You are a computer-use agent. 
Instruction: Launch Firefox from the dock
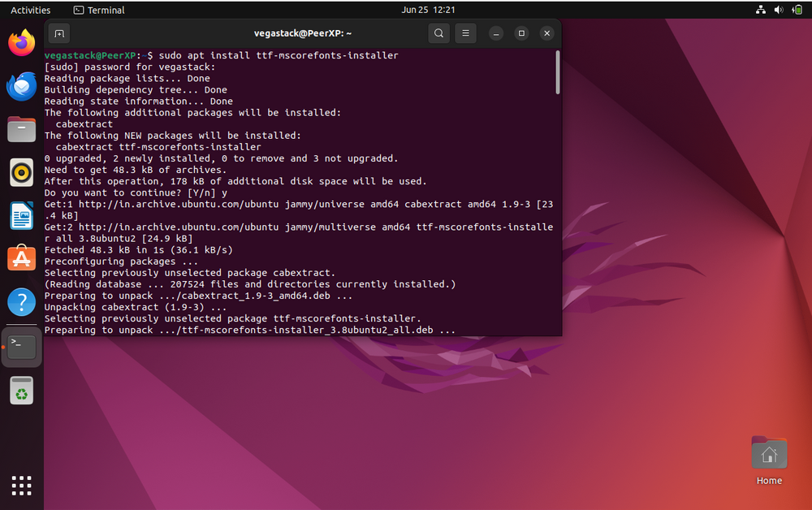click(x=21, y=41)
